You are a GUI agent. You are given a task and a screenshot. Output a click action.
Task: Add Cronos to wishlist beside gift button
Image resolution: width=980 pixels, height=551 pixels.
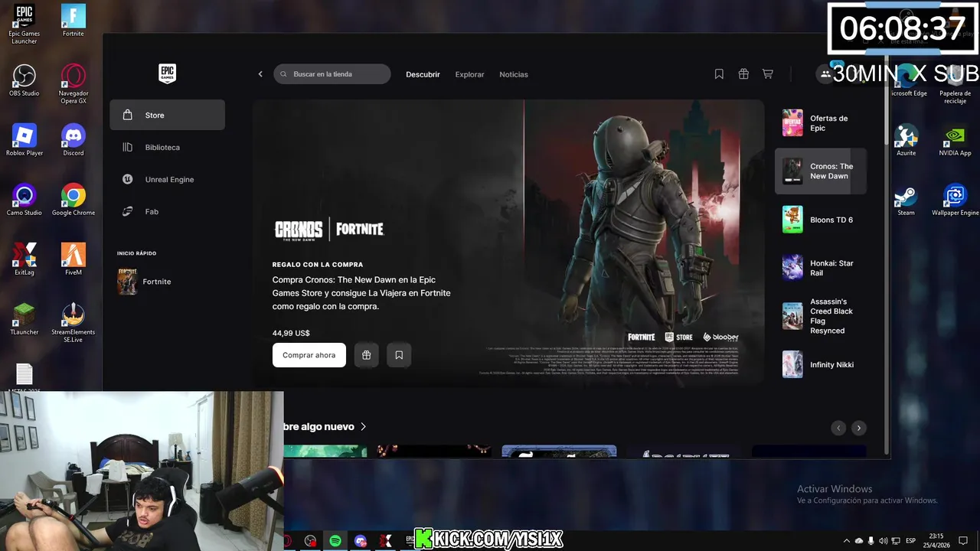click(x=399, y=355)
